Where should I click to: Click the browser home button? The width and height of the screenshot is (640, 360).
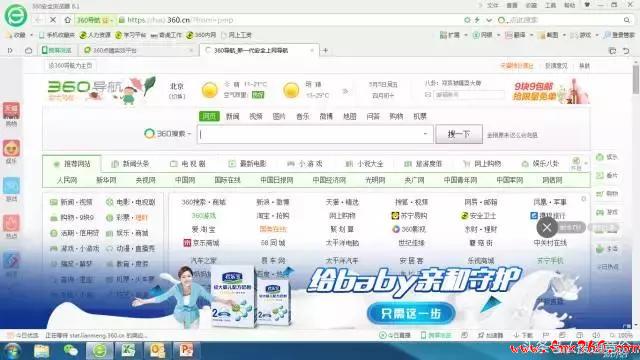pos(68,20)
